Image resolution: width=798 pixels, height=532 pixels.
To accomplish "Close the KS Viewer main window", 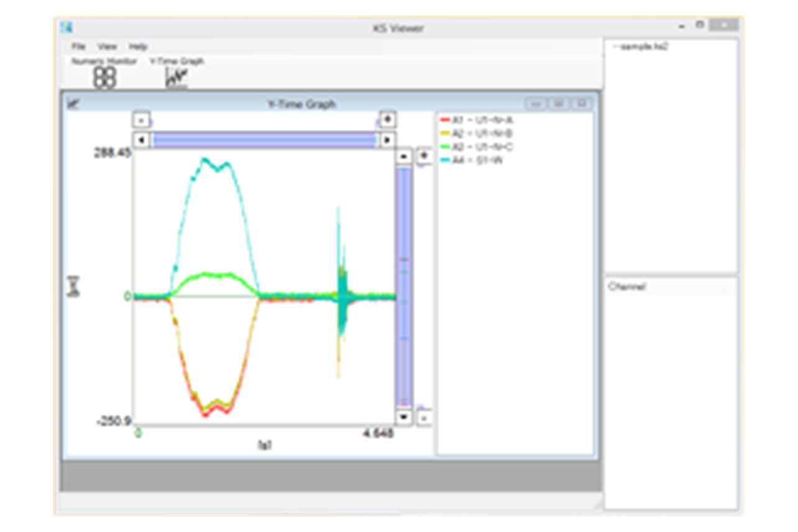I will 723,25.
